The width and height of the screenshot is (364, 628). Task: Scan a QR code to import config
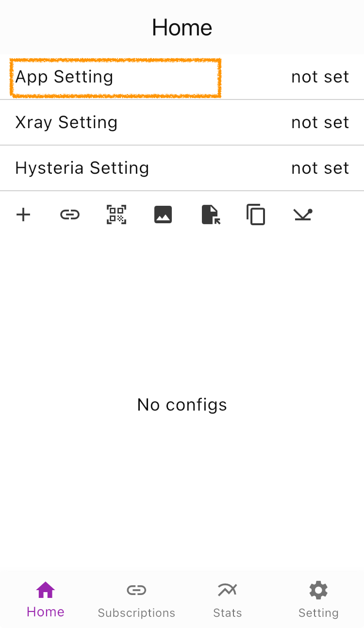tap(116, 215)
